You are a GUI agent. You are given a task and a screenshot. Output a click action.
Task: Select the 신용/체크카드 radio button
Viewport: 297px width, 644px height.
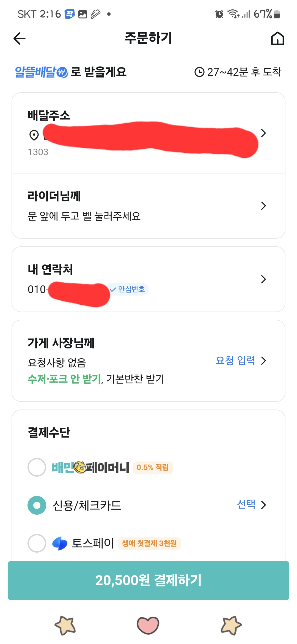click(37, 505)
